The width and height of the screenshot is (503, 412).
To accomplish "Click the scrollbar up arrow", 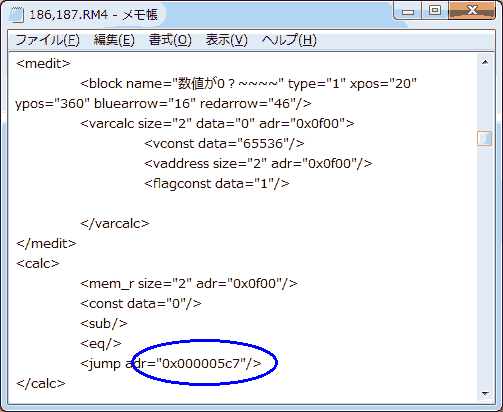I will click(x=485, y=62).
